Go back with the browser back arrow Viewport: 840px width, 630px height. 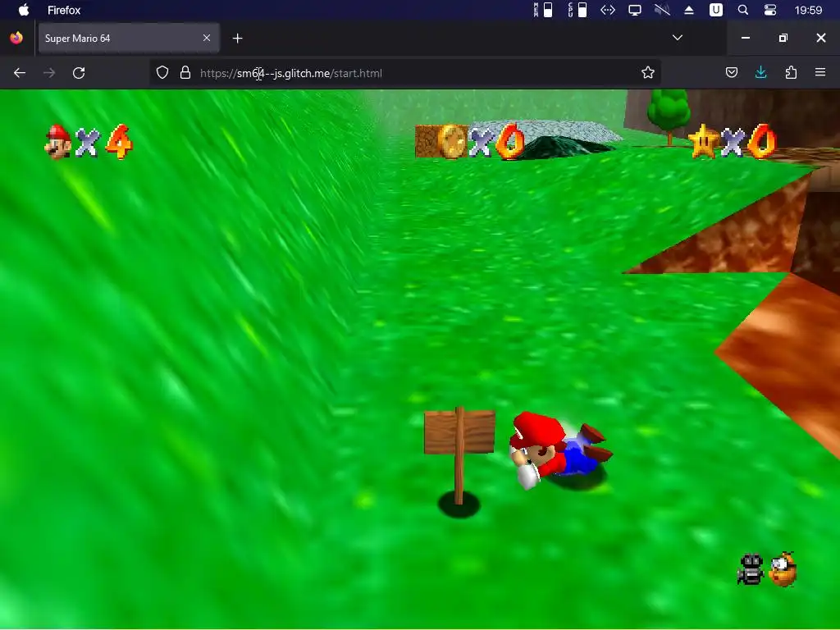pyautogui.click(x=20, y=73)
